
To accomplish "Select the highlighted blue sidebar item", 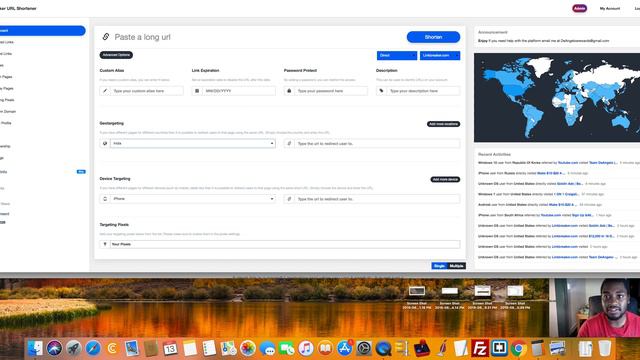I will (x=42, y=31).
